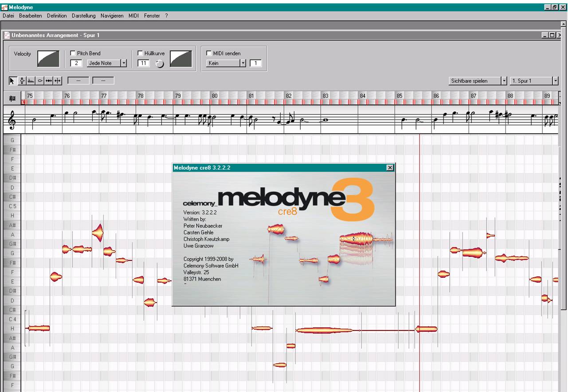Open the MIDI menu
The image size is (573, 392).
[133, 16]
